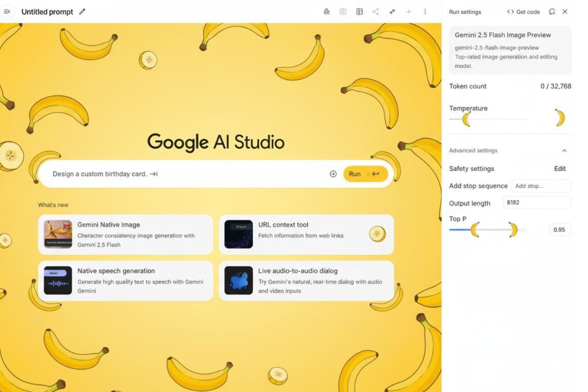Click the collapse arrows icon in top toolbar
The image size is (588, 392).
(x=392, y=11)
